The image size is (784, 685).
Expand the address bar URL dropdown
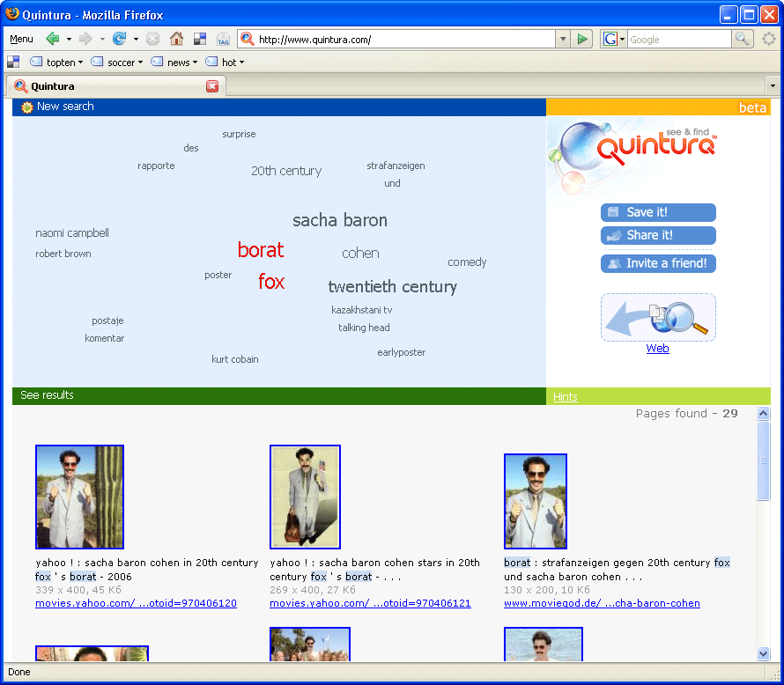tap(563, 39)
